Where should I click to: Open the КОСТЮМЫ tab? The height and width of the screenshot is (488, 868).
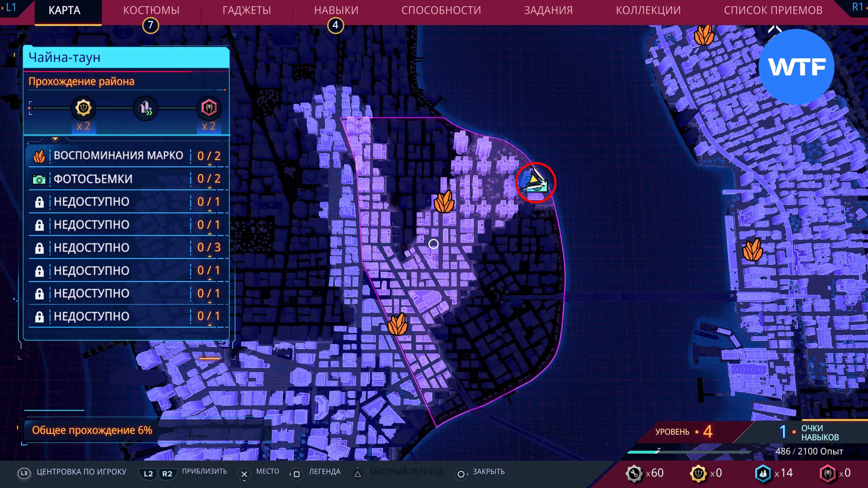[x=151, y=10]
